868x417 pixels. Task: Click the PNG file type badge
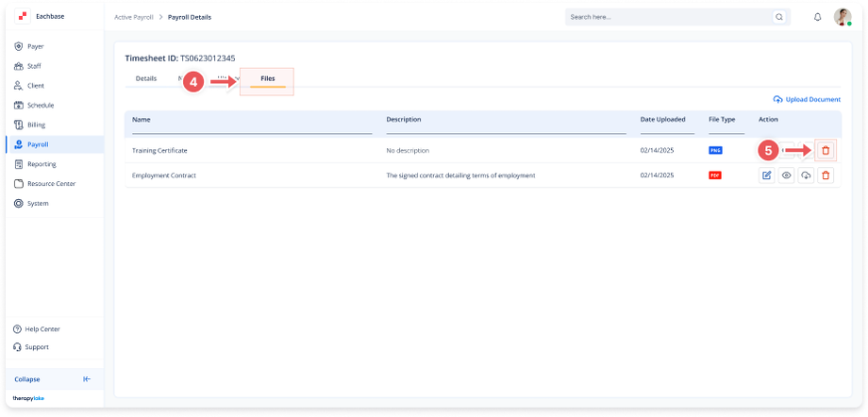[715, 151]
